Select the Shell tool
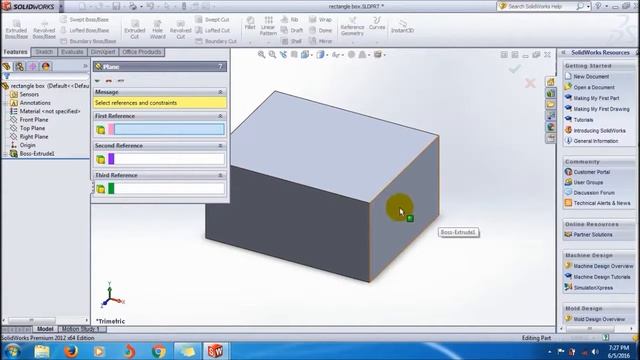The height and width of the screenshot is (360, 640). coord(291,41)
